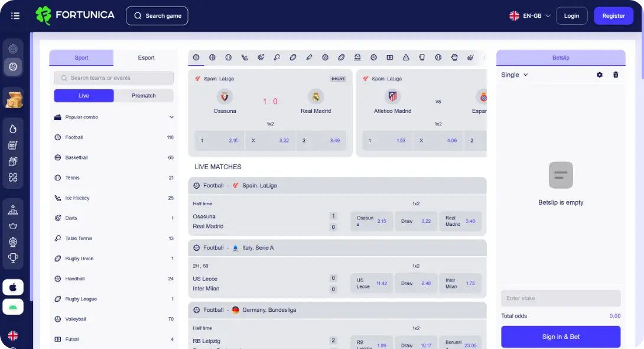Screen dimensions: 644x349
Task: Select Volleyball in sports list
Action: tap(114, 319)
